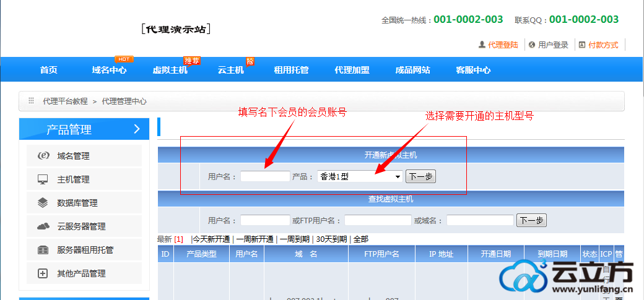This screenshot has height=300, width=644.
Task: Open 域名中心 in the navigation bar
Action: point(109,70)
